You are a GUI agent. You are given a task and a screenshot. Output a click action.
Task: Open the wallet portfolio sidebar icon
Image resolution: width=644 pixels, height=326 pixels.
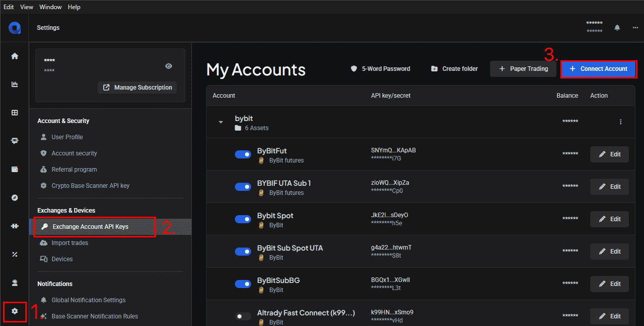pyautogui.click(x=15, y=169)
